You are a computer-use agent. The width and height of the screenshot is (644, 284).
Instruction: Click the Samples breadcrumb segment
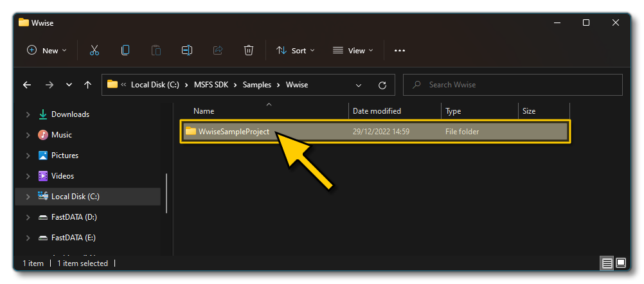(257, 85)
